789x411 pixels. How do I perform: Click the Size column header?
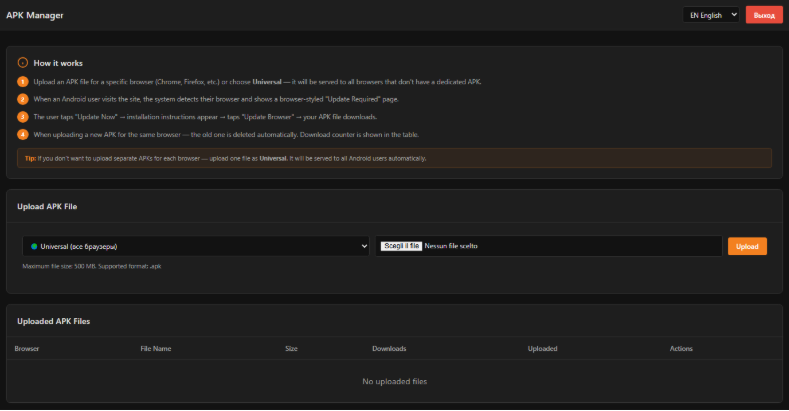pyautogui.click(x=291, y=348)
